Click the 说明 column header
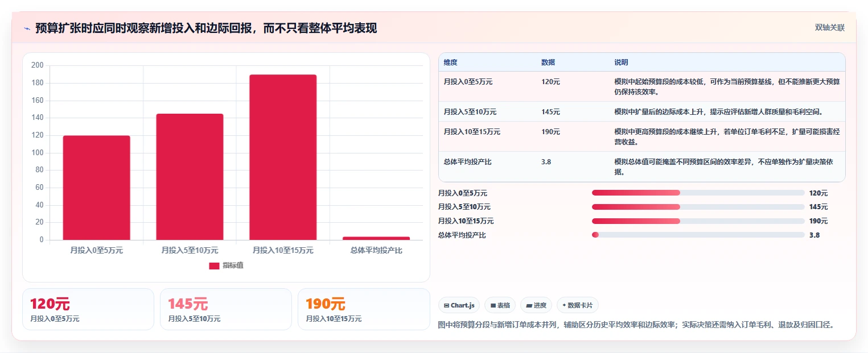The image size is (868, 353). tap(621, 63)
